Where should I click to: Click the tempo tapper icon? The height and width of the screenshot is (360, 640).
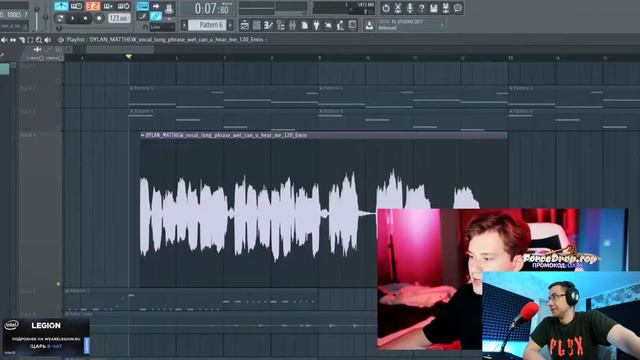coord(328,25)
